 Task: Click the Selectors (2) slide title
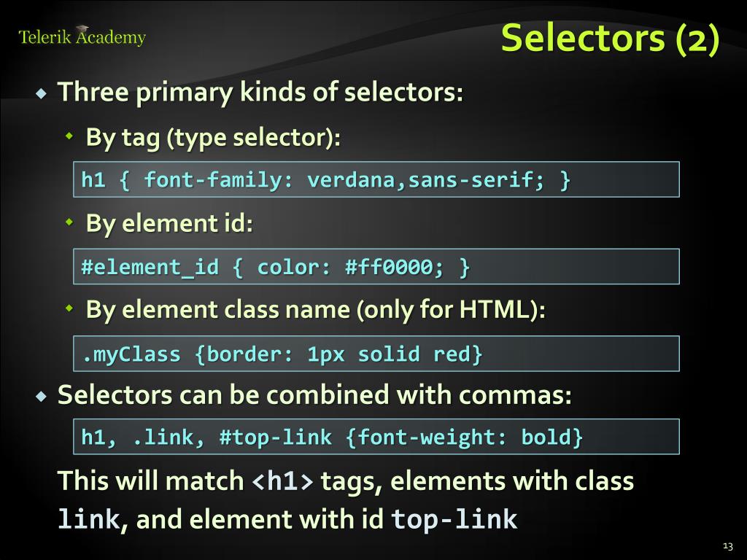(611, 38)
